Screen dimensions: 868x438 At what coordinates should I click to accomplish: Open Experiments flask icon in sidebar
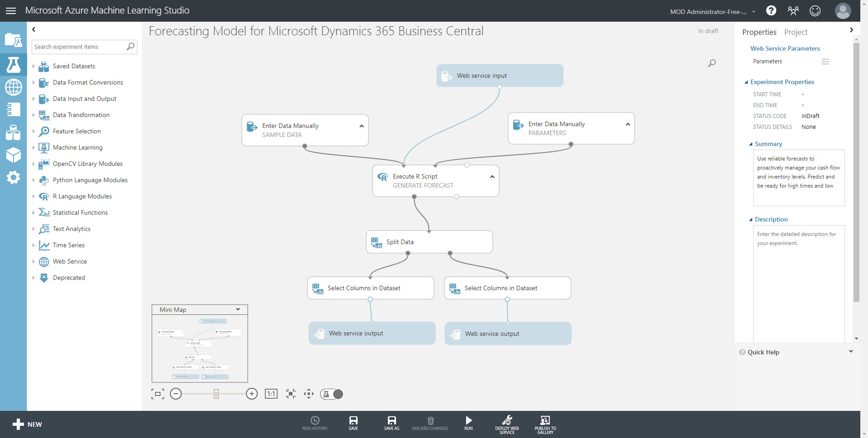click(x=13, y=65)
